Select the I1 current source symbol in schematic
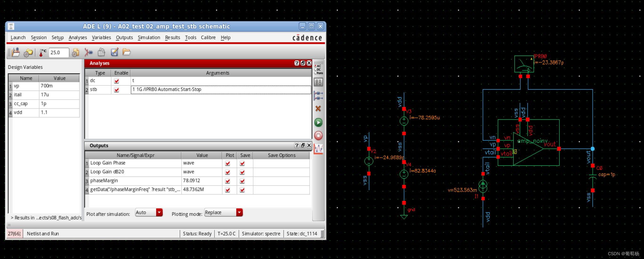Viewport: 644px width, 259px height. click(483, 186)
